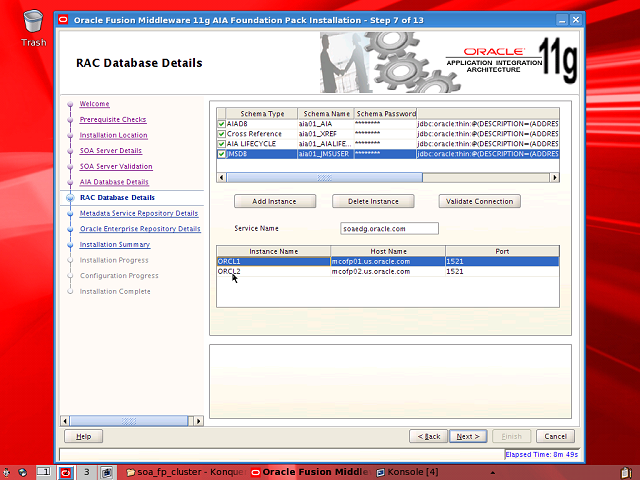Open the Konsole [4] taskbar entry

coord(405,471)
